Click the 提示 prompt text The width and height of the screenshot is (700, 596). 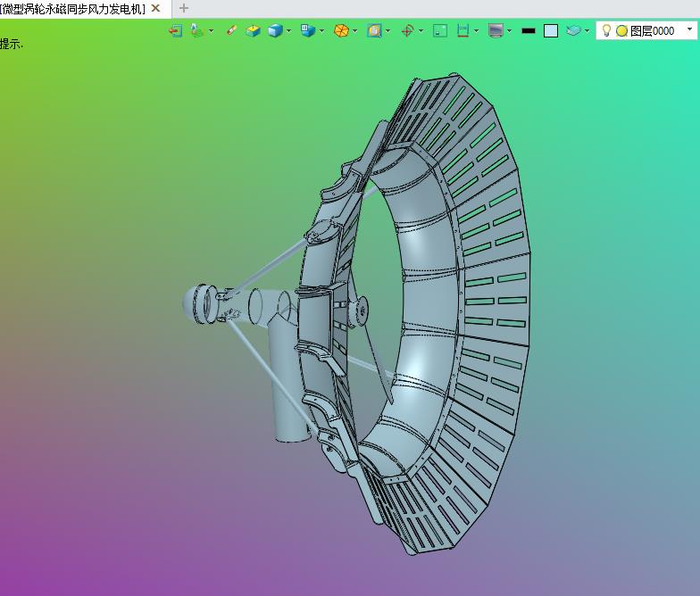[x=11, y=44]
